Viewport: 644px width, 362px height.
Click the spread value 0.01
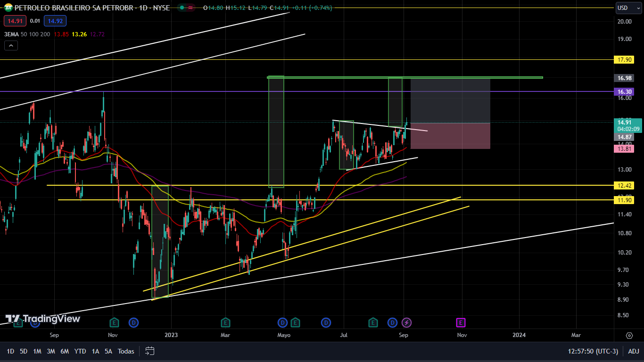pos(34,21)
